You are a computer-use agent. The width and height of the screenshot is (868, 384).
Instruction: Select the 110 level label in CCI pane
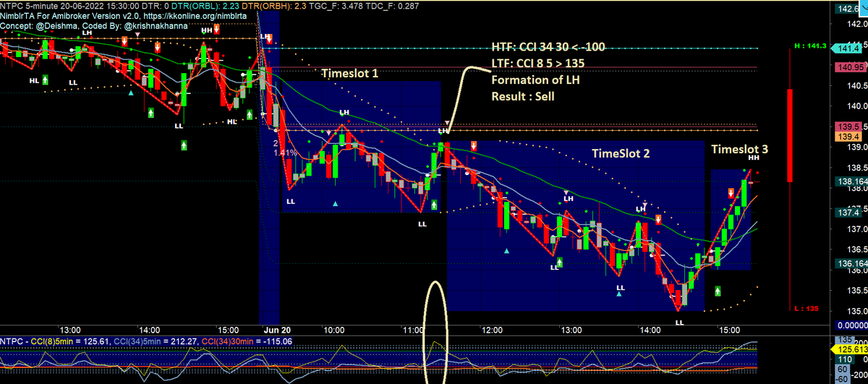(845, 359)
